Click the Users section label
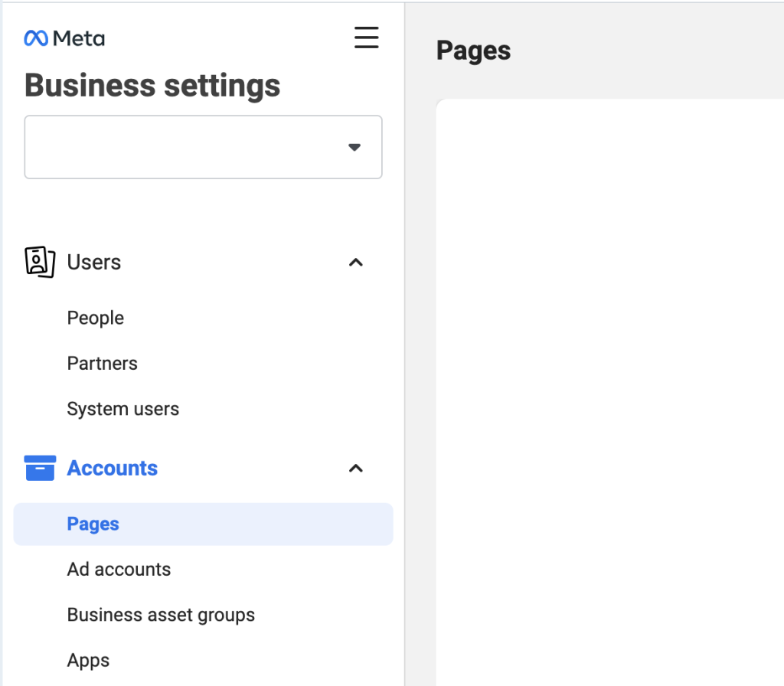Screen dimensions: 784x686 pyautogui.click(x=93, y=262)
